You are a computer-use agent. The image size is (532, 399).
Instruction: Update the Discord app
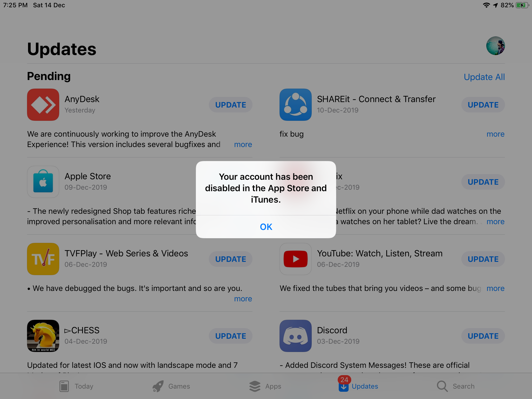click(483, 336)
